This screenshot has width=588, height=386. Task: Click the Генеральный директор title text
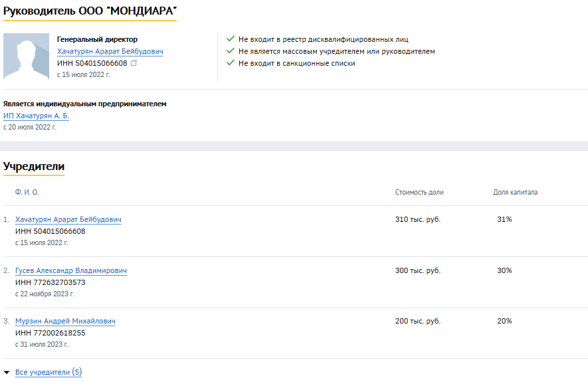point(97,39)
